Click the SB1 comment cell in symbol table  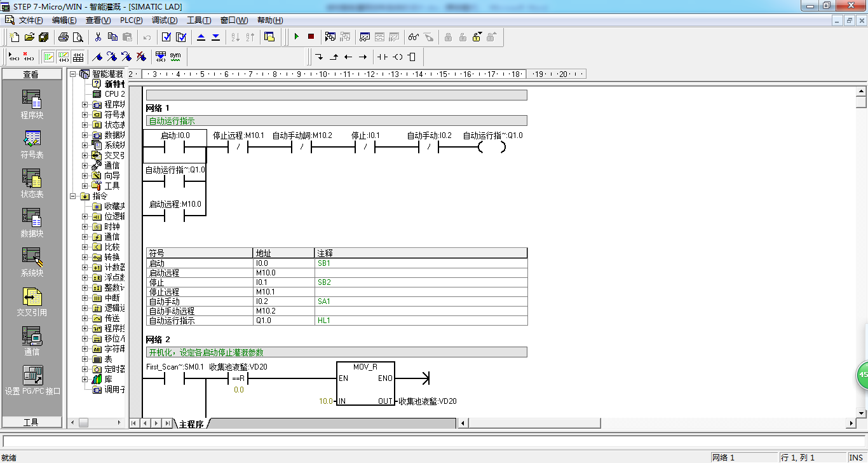pyautogui.click(x=421, y=263)
